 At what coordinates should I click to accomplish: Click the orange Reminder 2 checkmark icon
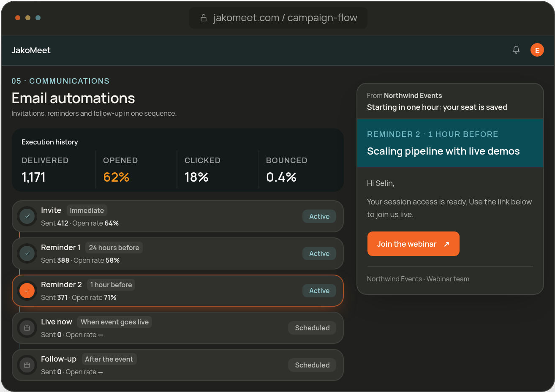(x=27, y=291)
